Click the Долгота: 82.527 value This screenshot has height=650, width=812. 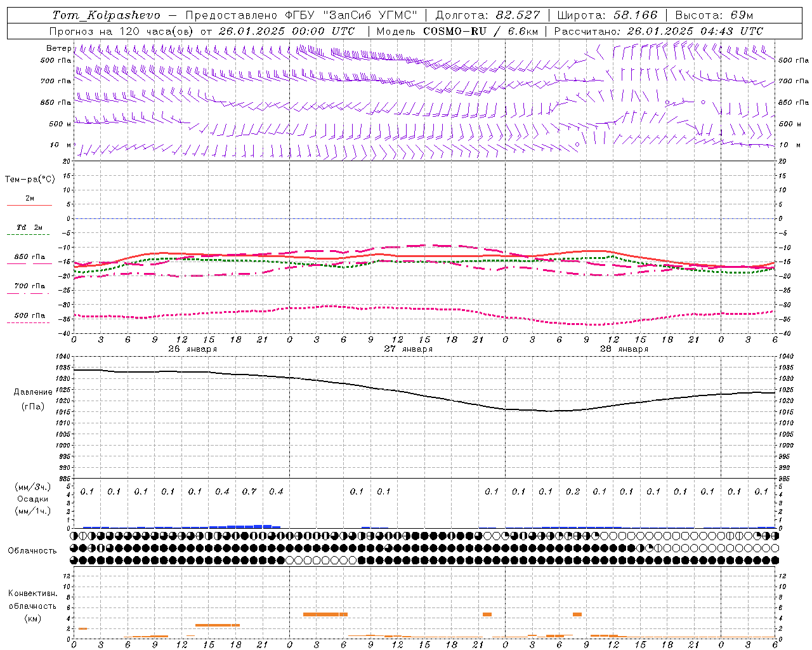click(488, 15)
